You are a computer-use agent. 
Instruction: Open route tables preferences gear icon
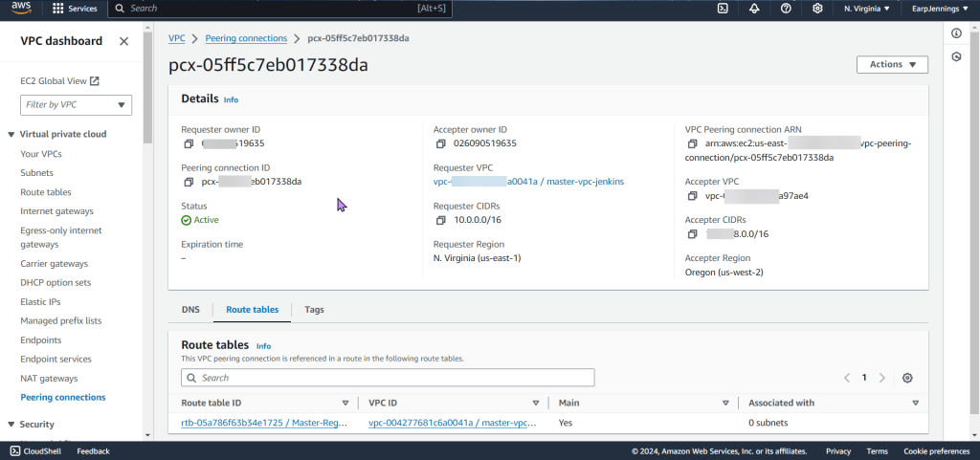click(x=907, y=378)
